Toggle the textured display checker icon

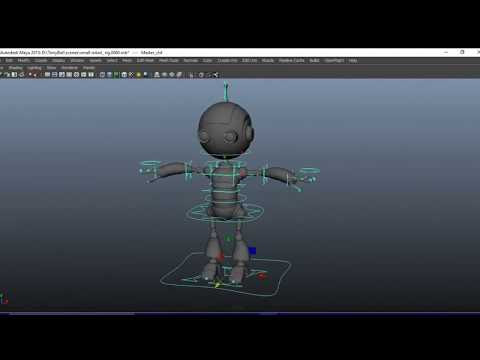(x=131, y=75)
